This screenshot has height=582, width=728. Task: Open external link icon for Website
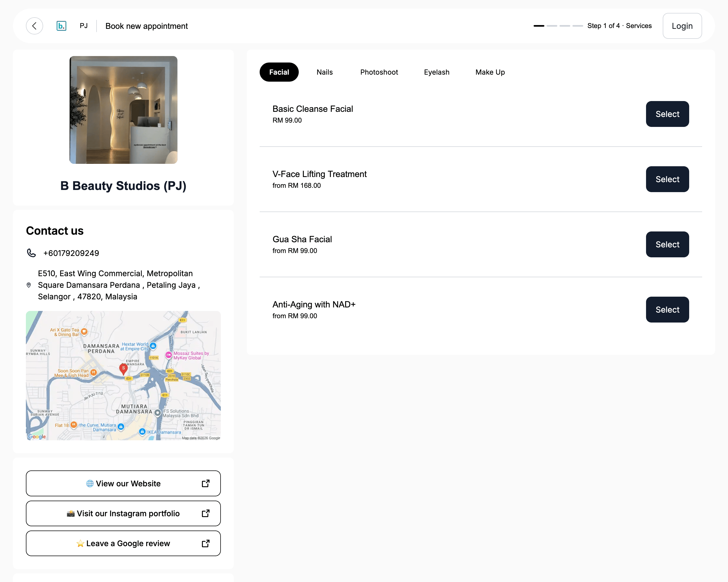206,483
